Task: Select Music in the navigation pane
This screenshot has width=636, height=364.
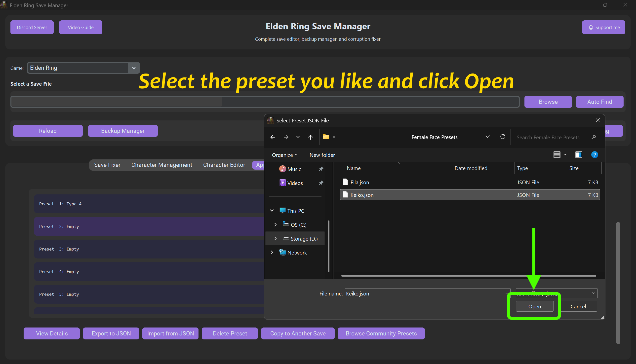Action: pos(294,169)
